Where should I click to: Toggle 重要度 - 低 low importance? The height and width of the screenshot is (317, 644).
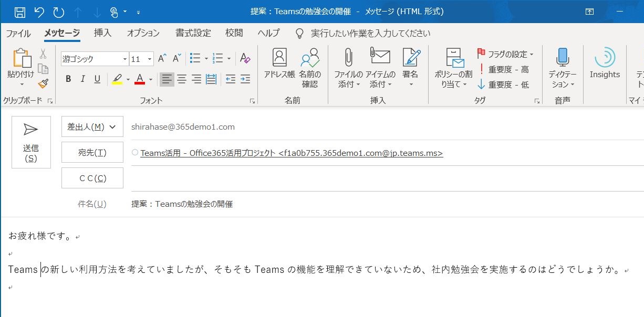point(503,84)
